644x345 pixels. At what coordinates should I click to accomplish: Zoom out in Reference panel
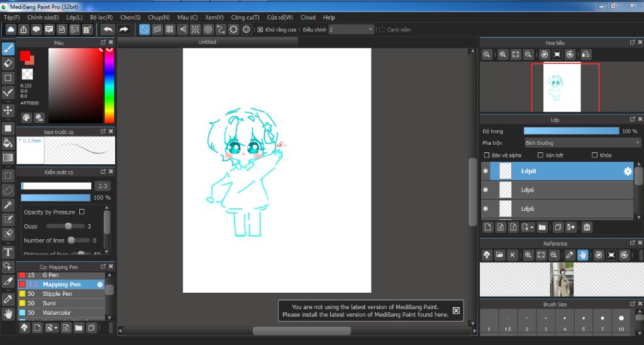[553, 255]
